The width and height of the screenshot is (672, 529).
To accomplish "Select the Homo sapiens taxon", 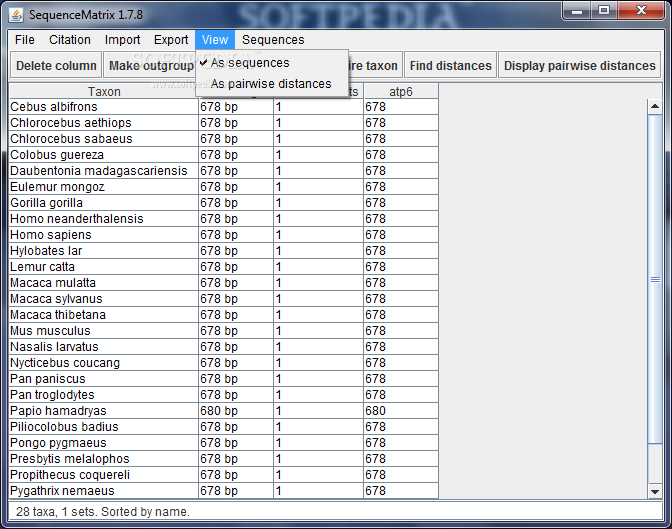I will [103, 235].
